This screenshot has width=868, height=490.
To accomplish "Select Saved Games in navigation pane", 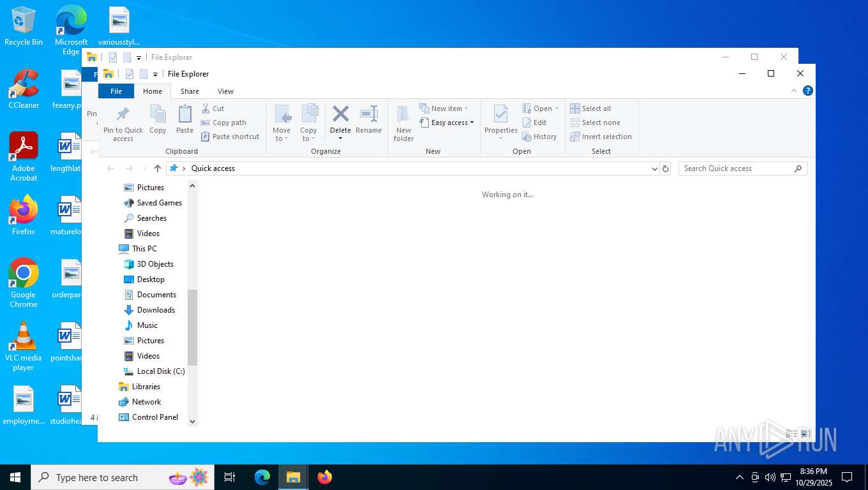I will tap(153, 203).
